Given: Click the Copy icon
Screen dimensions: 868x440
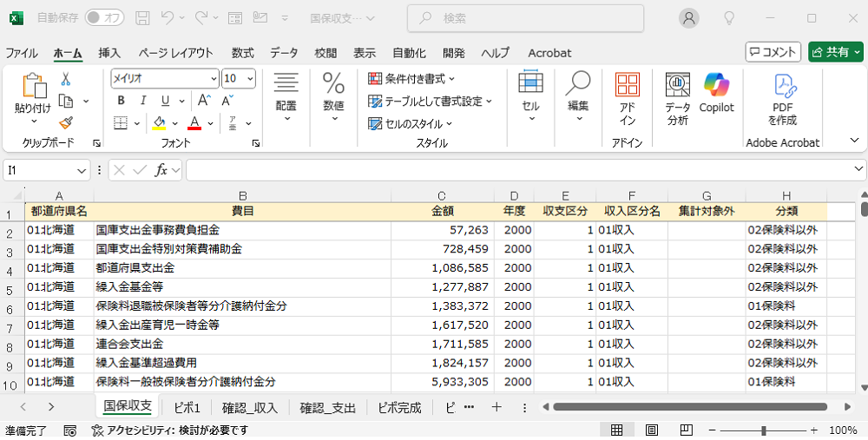Looking at the screenshot, I should pos(66,101).
